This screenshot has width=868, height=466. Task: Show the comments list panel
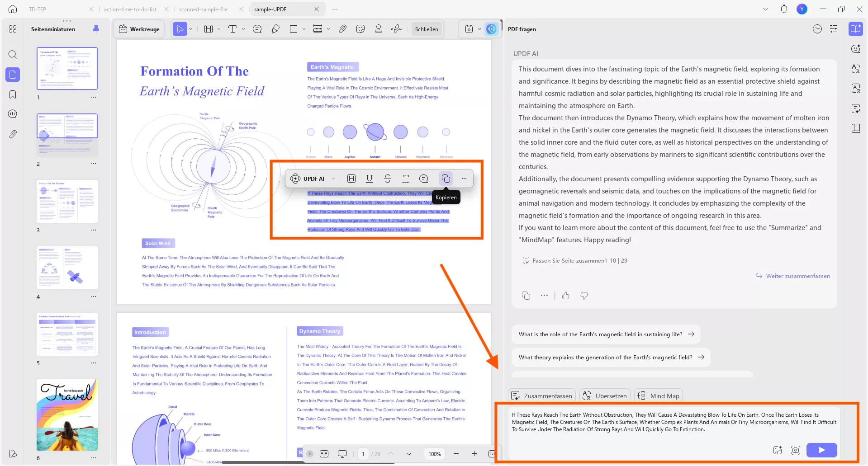click(13, 114)
